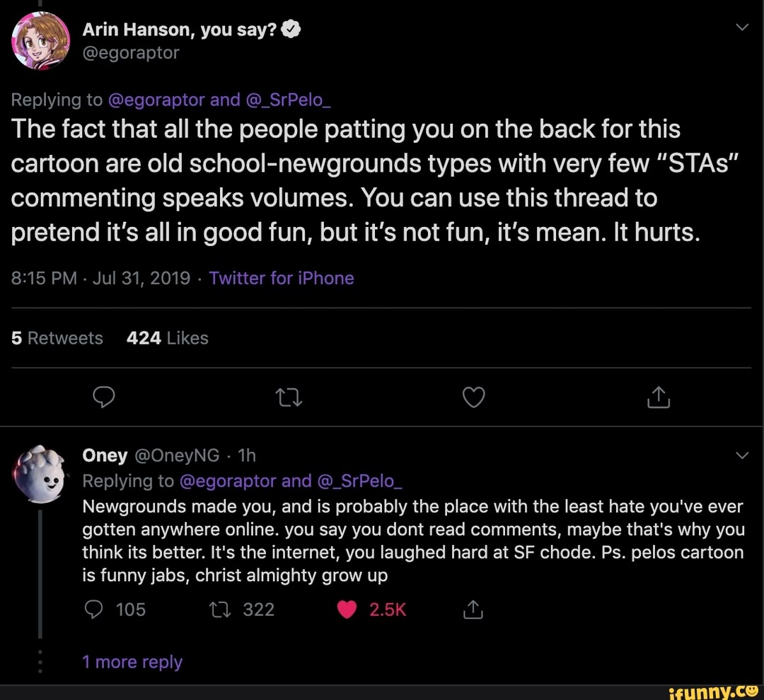The image size is (764, 700).
Task: Share the main tweet via share icon
Action: point(658,399)
